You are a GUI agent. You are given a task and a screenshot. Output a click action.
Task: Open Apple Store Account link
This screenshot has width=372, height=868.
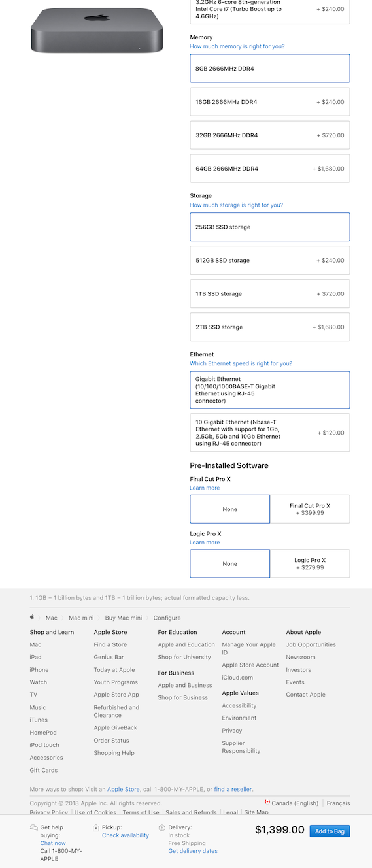tap(250, 665)
